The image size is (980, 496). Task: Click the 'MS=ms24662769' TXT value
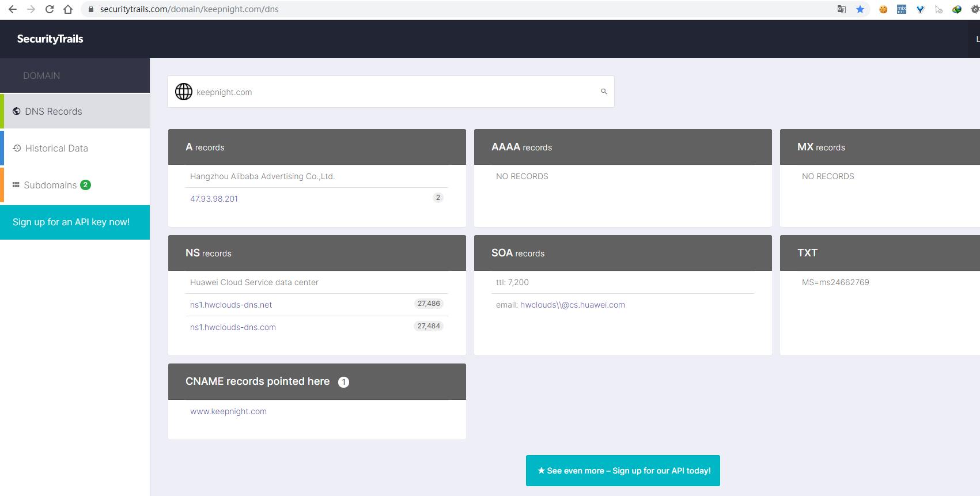tap(835, 282)
